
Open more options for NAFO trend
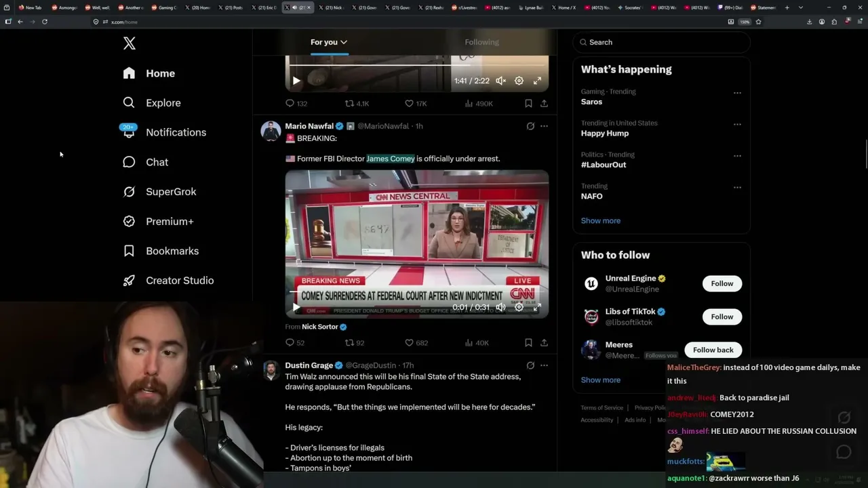click(737, 188)
